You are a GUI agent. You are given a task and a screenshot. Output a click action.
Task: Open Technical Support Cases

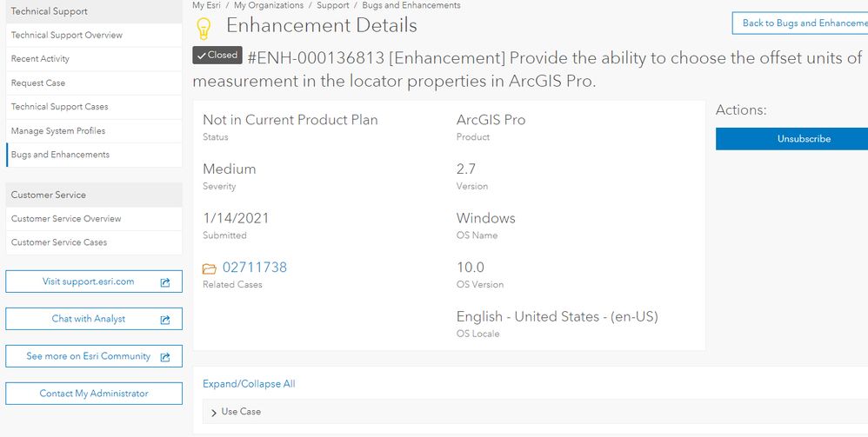(x=60, y=107)
